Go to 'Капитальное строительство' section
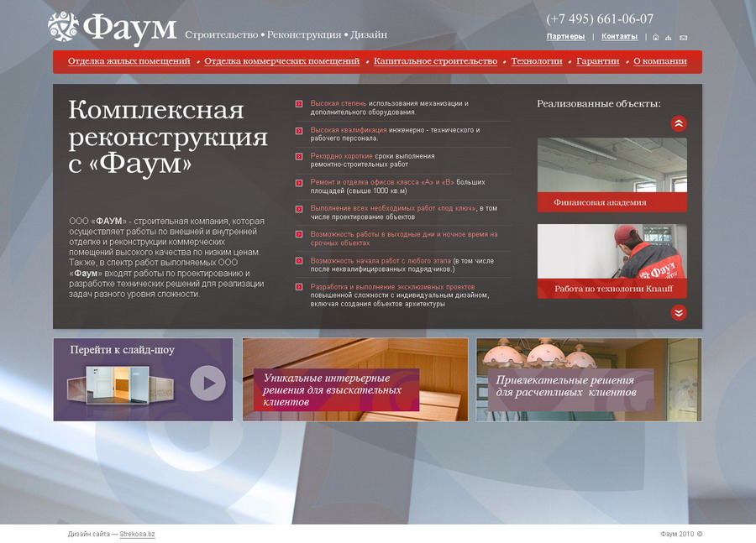The height and width of the screenshot is (543, 756). tap(435, 61)
